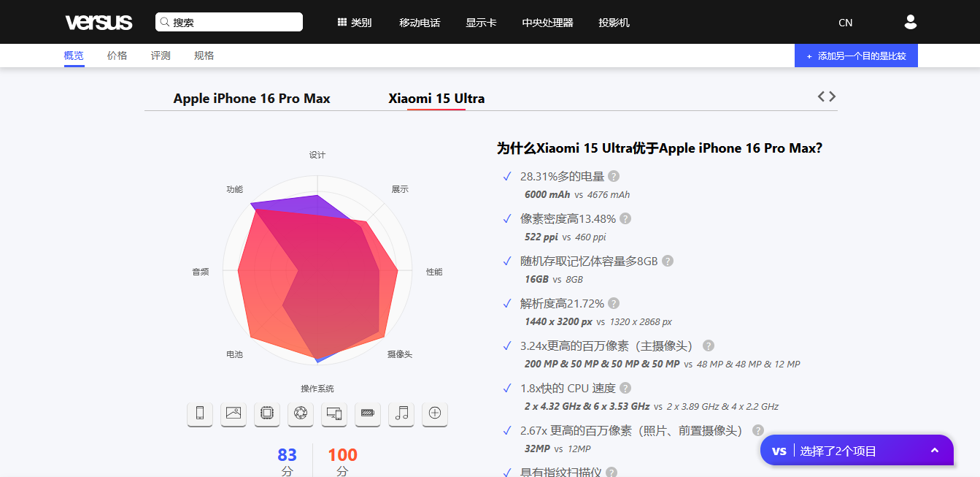Image resolution: width=980 pixels, height=477 pixels.
Task: Open 显示卡 in the top navigation
Action: tap(481, 23)
